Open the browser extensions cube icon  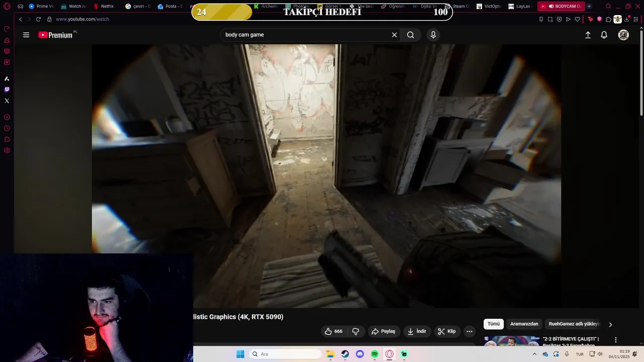[608, 19]
